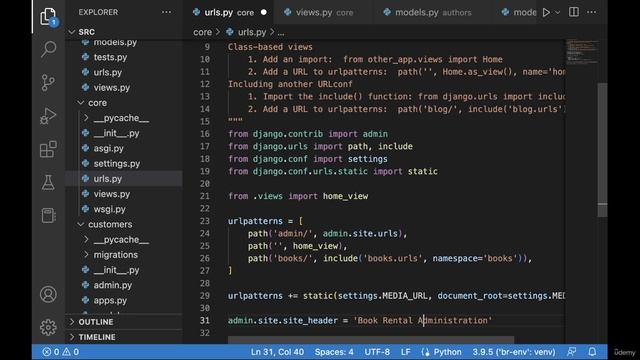Split the editor to the right
The width and height of the screenshot is (640, 360).
[x=574, y=12]
